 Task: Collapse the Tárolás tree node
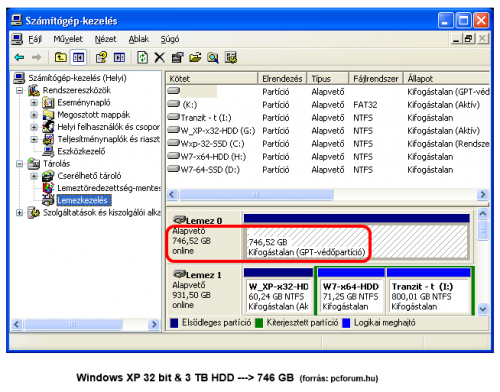20,164
